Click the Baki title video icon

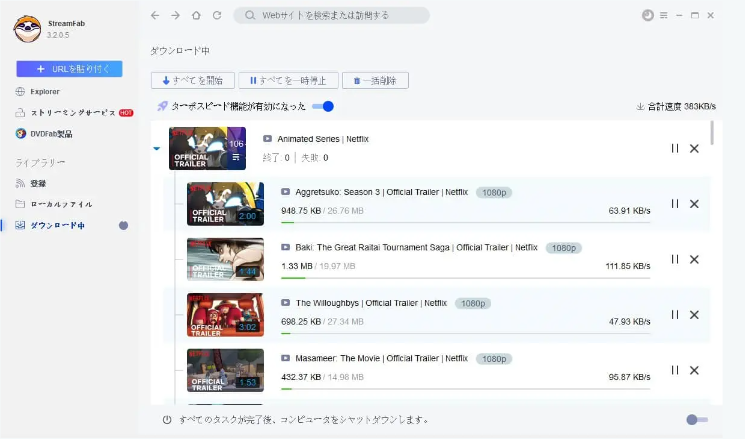(x=286, y=247)
